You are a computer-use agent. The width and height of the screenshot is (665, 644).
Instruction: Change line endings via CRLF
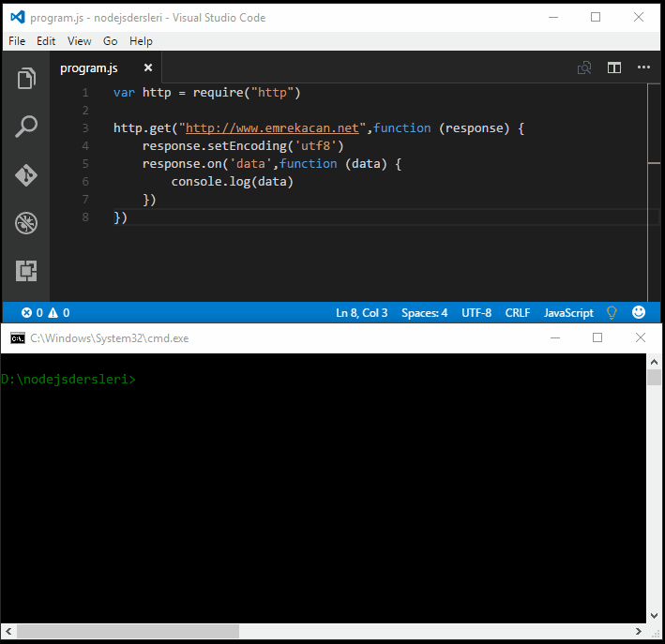coord(518,313)
